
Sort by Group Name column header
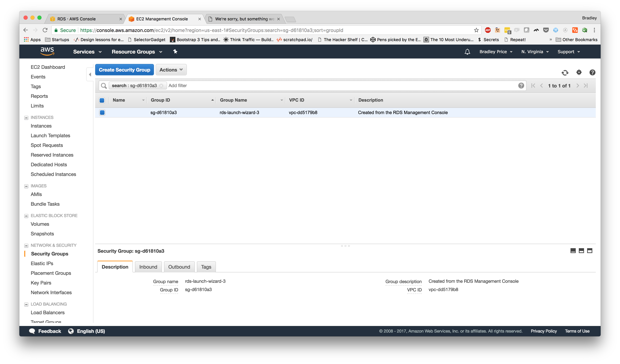pyautogui.click(x=251, y=100)
